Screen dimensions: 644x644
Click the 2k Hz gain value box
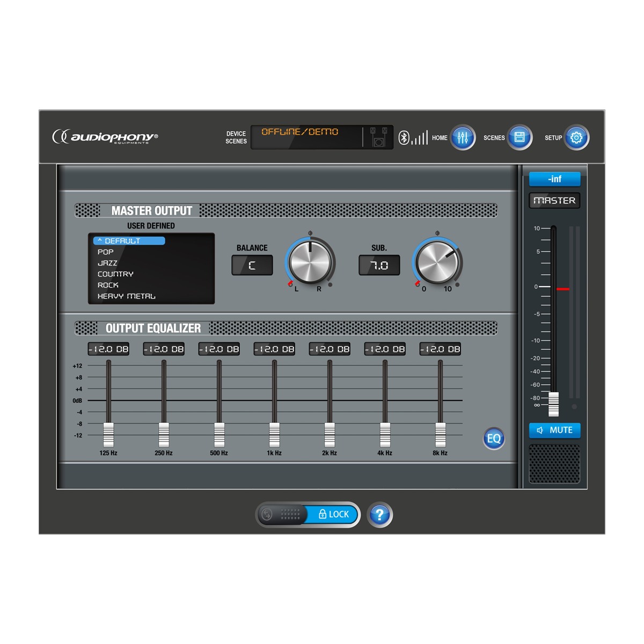point(330,349)
